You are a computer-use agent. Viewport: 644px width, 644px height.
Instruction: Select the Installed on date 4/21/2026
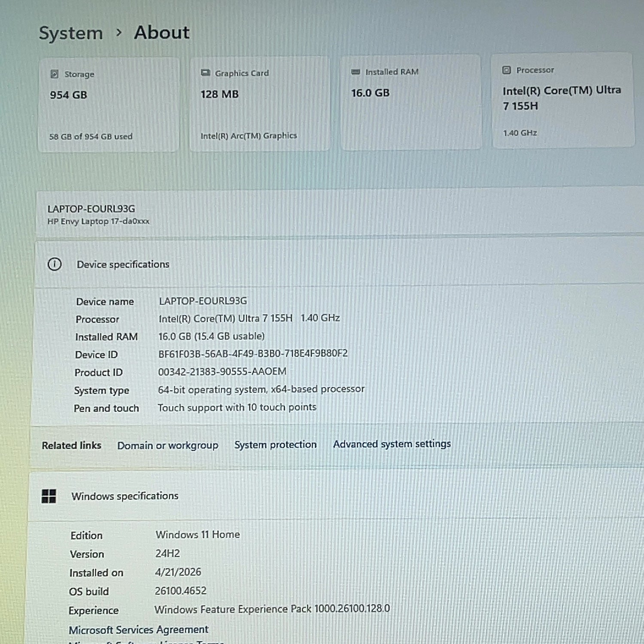coord(178,572)
